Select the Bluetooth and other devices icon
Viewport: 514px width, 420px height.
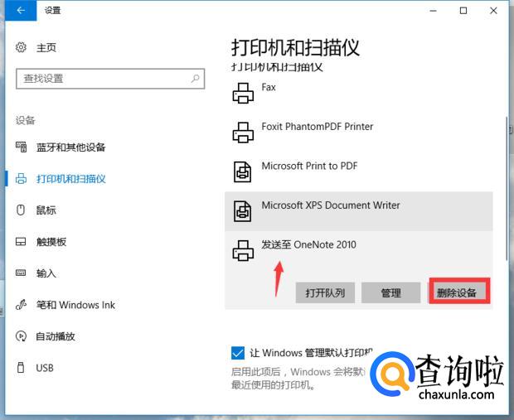22,147
